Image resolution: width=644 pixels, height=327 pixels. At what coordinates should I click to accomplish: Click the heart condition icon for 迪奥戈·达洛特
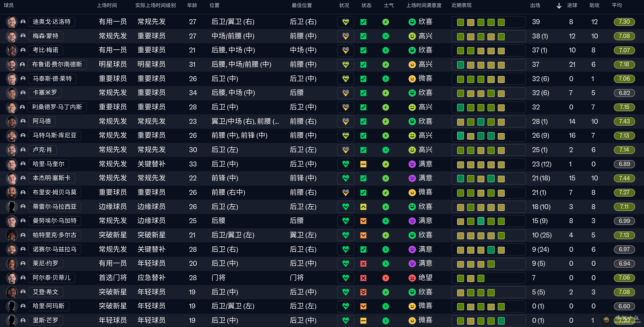click(345, 22)
